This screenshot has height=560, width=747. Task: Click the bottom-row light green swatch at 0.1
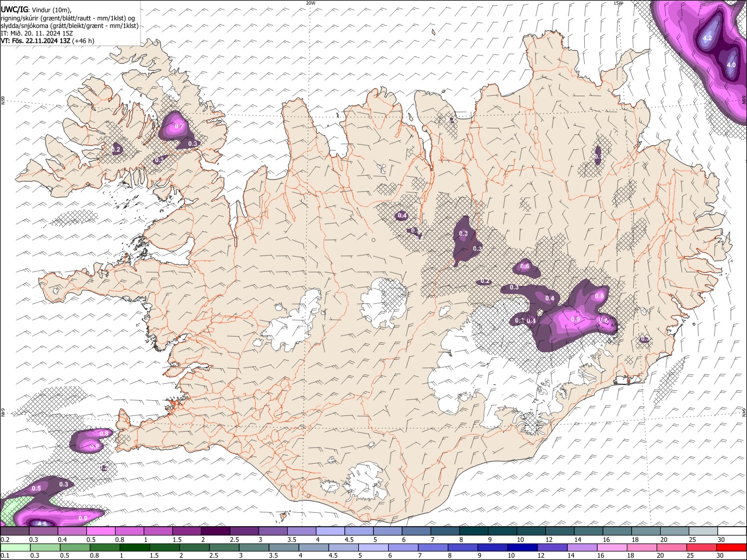15,548
